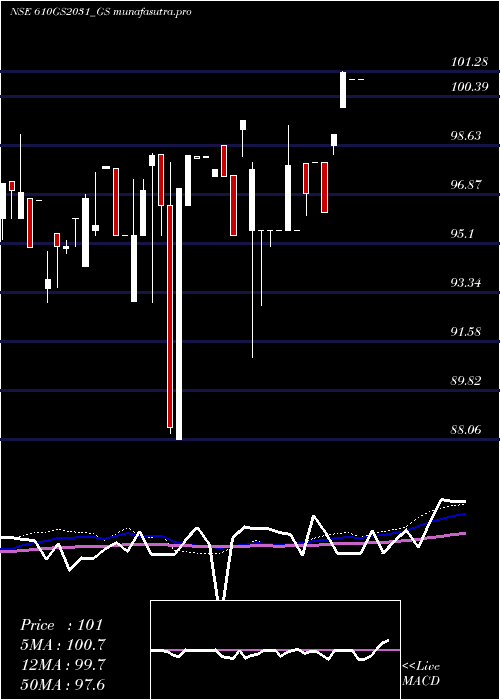500x700 pixels.
Task: Click the Price : 101 readout
Action: 62,625
